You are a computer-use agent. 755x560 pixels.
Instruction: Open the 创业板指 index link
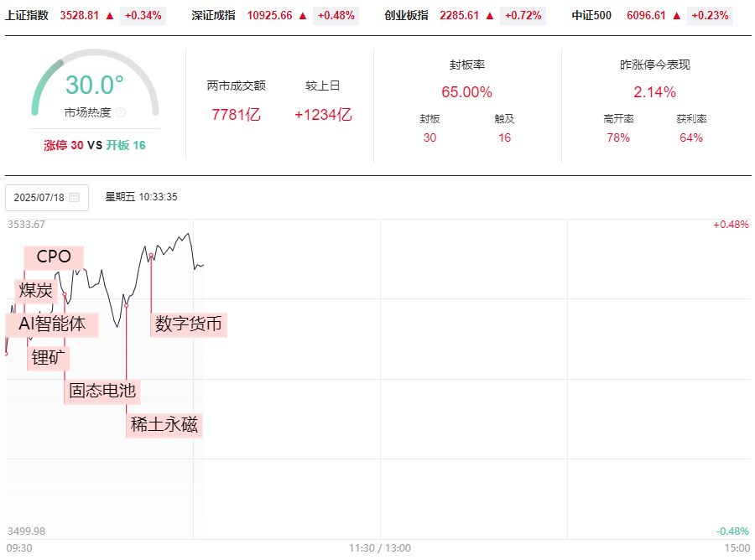pos(406,15)
